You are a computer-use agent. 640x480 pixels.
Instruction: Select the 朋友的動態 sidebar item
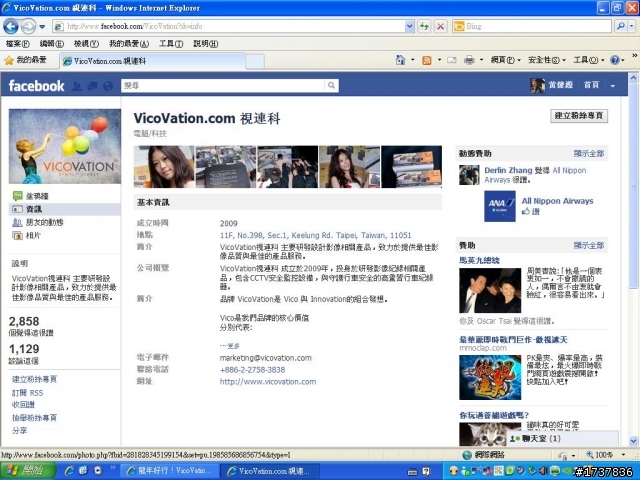[38, 222]
